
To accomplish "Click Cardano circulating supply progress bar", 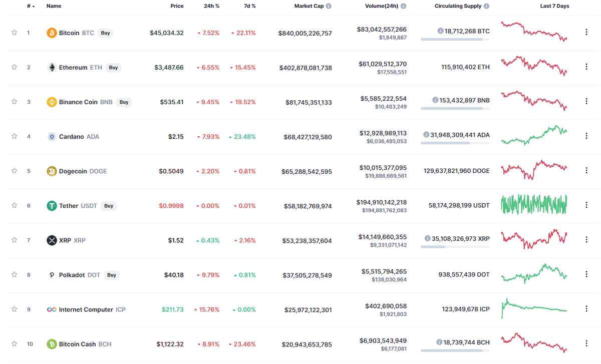I will [455, 143].
